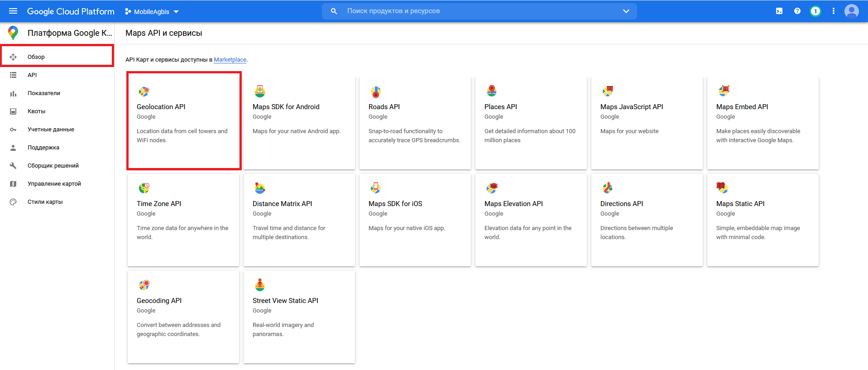This screenshot has height=370, width=868.
Task: Open Maps SDK for Android card title
Action: point(286,107)
